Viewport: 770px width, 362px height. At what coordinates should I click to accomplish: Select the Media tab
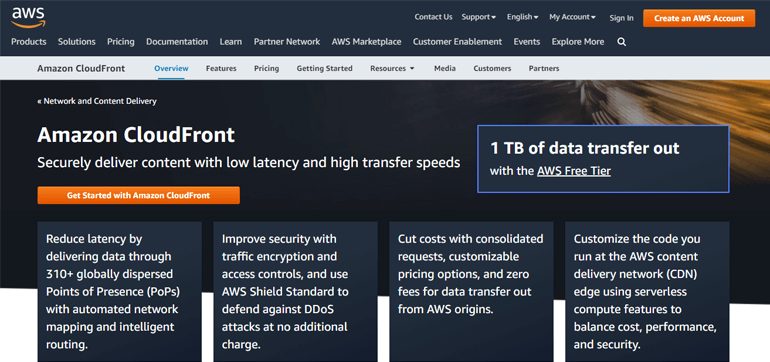click(x=445, y=68)
